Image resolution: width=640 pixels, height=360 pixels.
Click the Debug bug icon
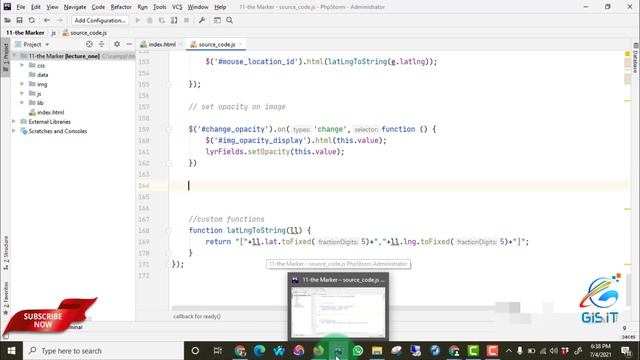pyautogui.click(x=150, y=20)
